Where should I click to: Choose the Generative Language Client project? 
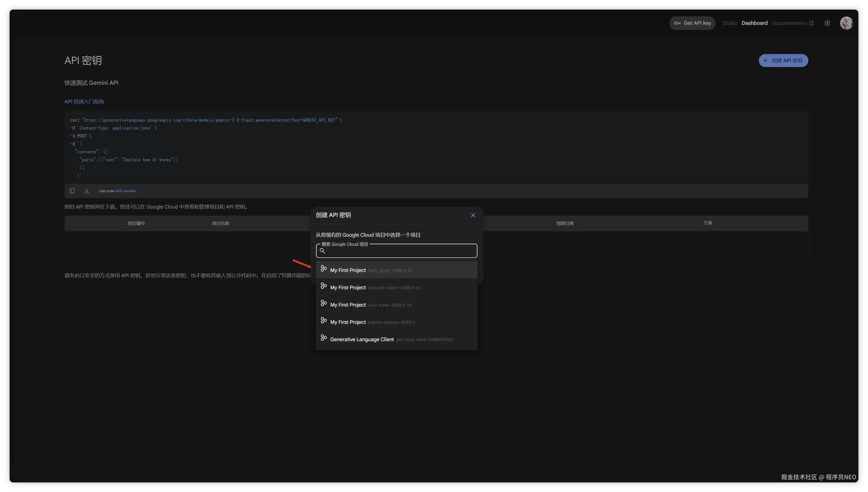tap(362, 339)
